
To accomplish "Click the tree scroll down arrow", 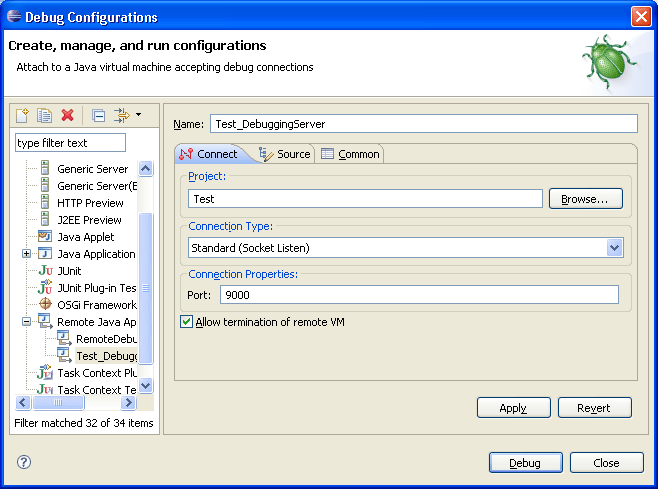I will coord(146,385).
